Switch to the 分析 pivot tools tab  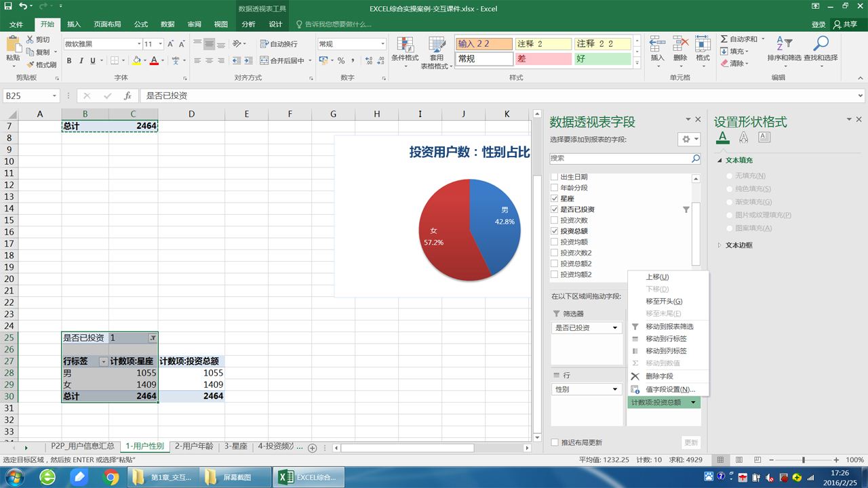248,24
